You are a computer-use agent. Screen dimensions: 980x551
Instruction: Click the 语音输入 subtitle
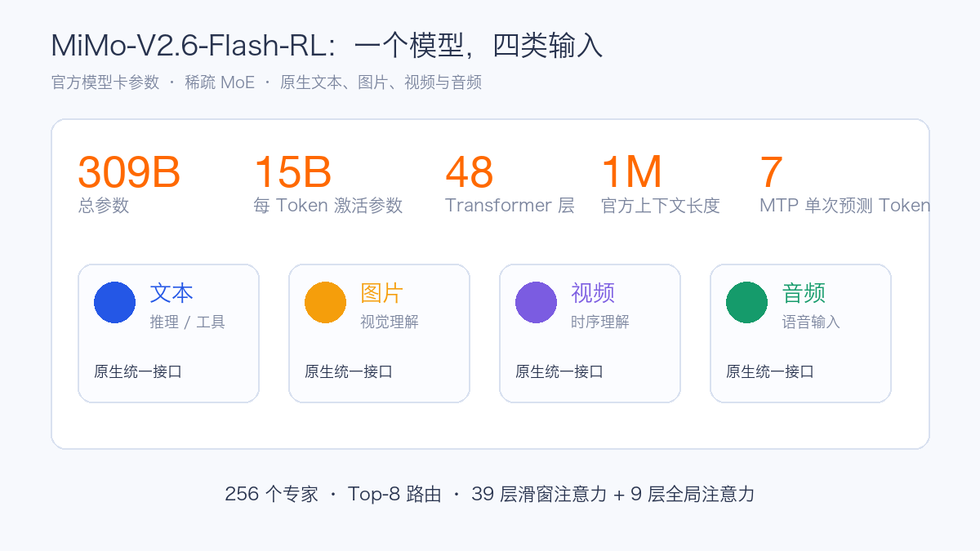point(811,322)
